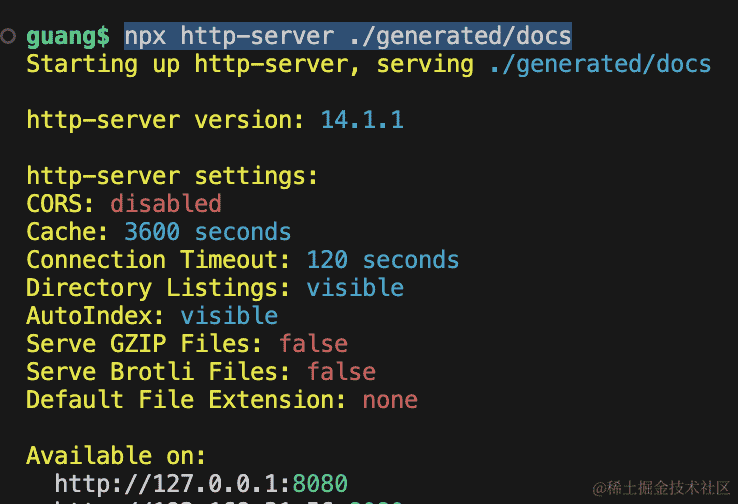Image resolution: width=738 pixels, height=504 pixels.
Task: Click the watermark text in the corner
Action: coord(661,488)
